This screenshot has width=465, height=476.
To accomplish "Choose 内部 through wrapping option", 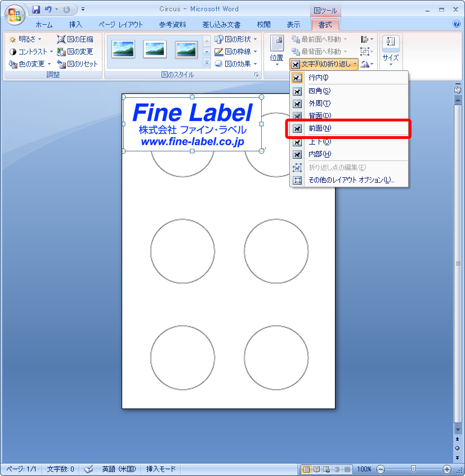I will pyautogui.click(x=349, y=154).
